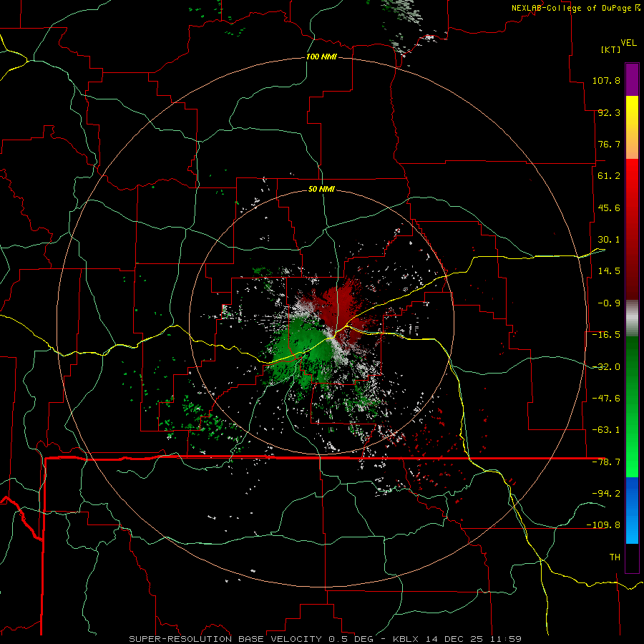Click the gray segment of color bar
Viewport: 644px width, 644px height.
[x=632, y=318]
